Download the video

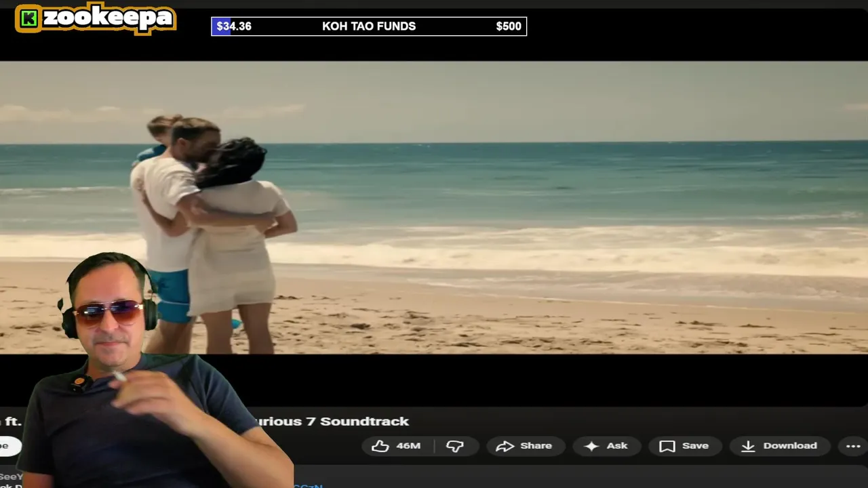(780, 446)
